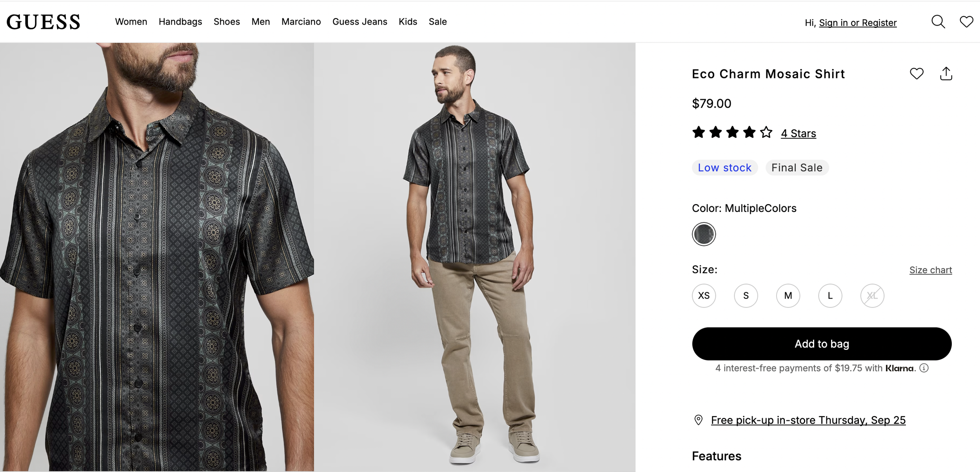Open wishlist heart in header
980x472 pixels.
tap(966, 22)
